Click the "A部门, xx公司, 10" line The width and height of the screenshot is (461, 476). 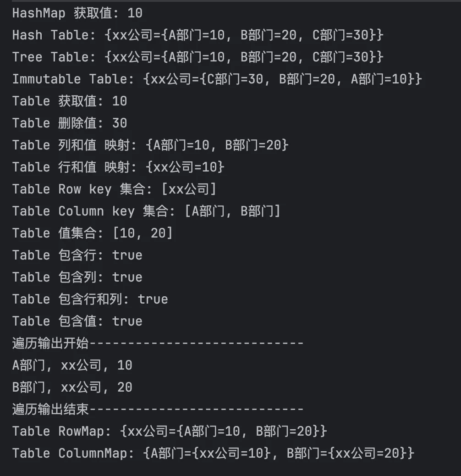point(72,365)
